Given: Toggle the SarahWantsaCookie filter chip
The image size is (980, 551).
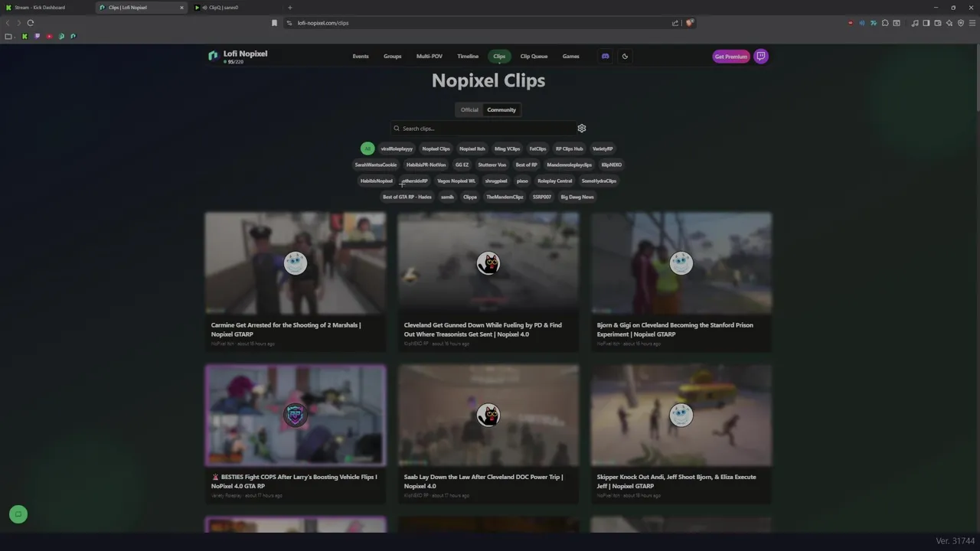Looking at the screenshot, I should pos(376,165).
